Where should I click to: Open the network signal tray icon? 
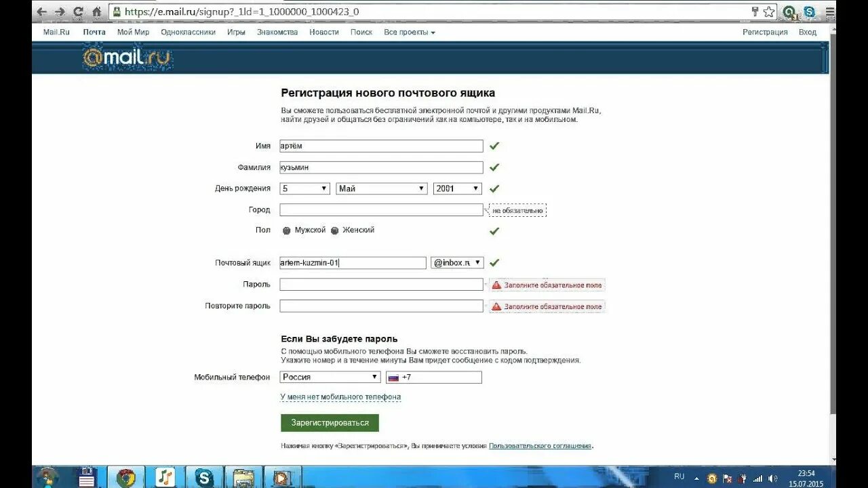[758, 479]
